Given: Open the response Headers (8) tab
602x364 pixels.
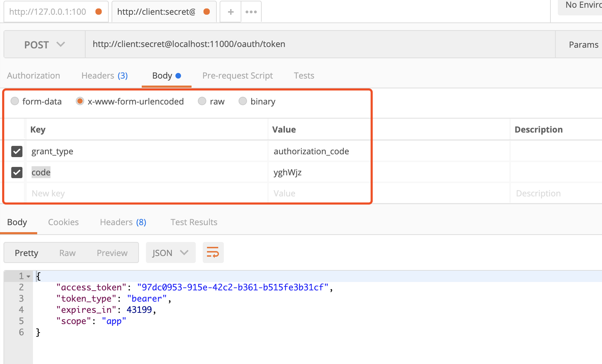Looking at the screenshot, I should pos(123,222).
